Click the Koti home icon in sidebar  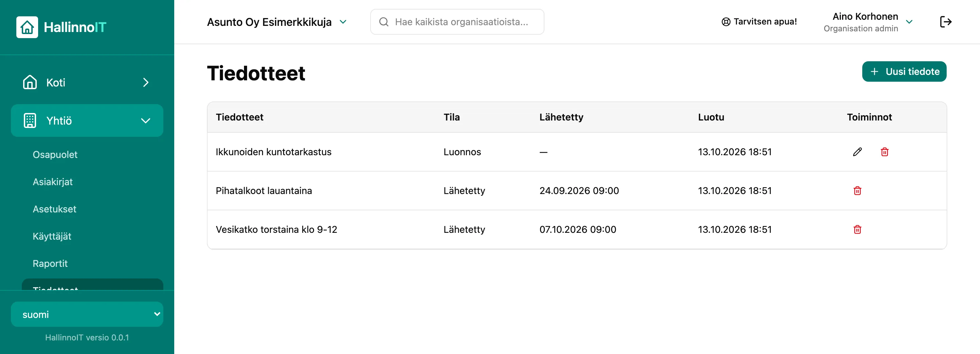[30, 82]
